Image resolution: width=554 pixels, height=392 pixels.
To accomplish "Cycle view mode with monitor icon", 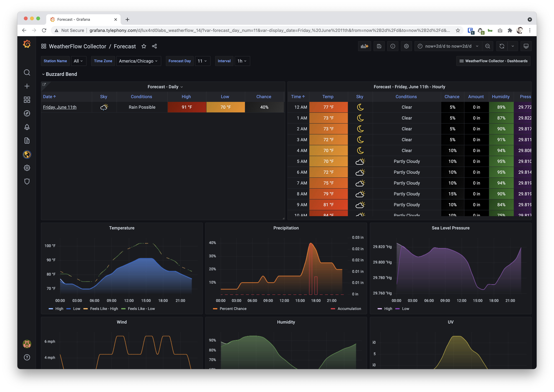I will coord(526,46).
